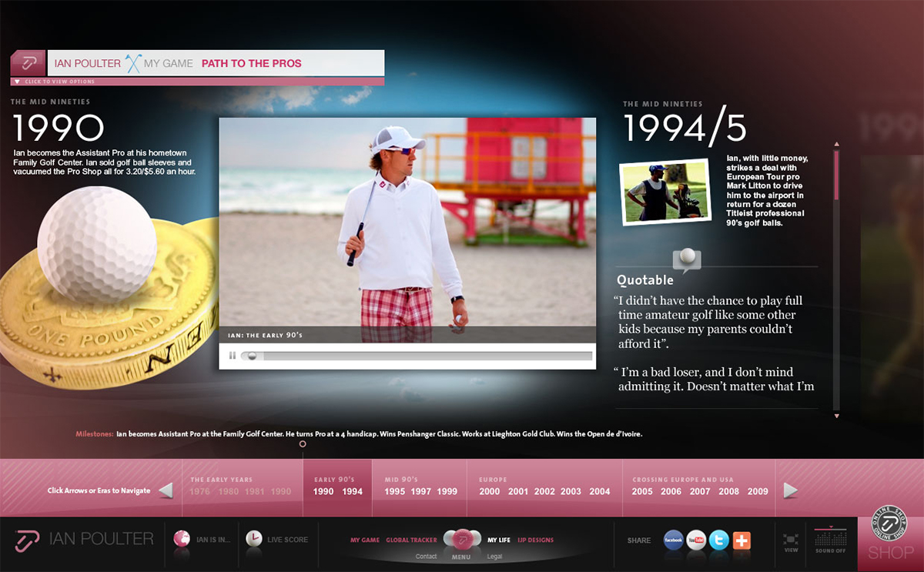The width and height of the screenshot is (924, 572).
Task: Expand the Click to View Options bar
Action: click(54, 82)
